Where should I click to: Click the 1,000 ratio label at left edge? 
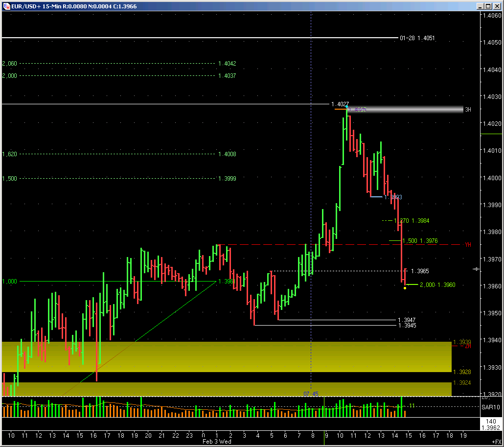tap(10, 282)
